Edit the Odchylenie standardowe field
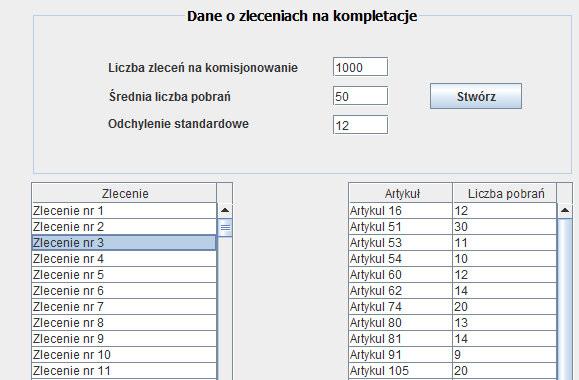Screen dimensions: 579x380 (x=360, y=125)
